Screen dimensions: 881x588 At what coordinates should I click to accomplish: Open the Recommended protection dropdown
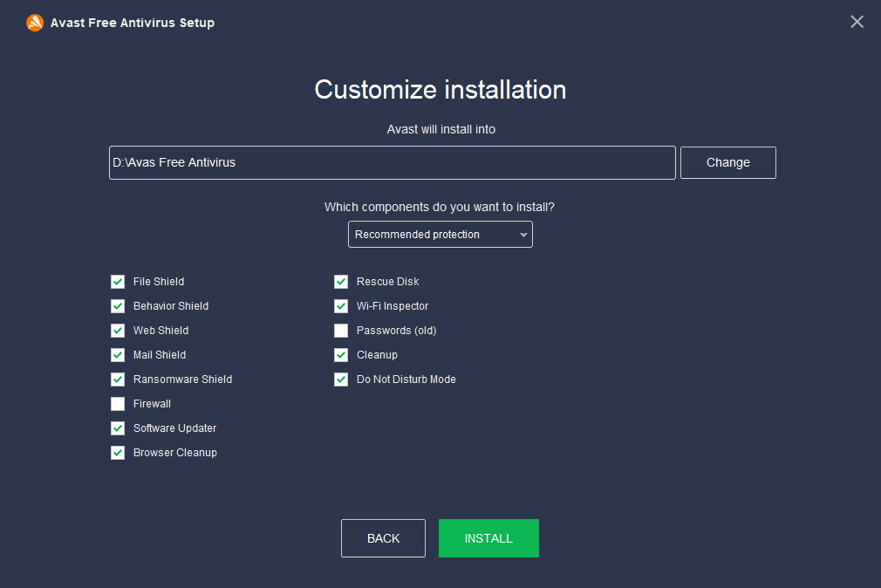coord(440,234)
